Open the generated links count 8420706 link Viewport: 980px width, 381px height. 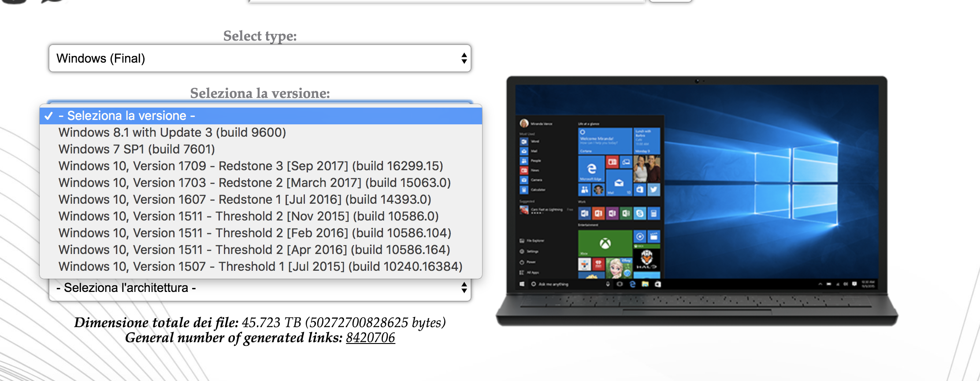pyautogui.click(x=370, y=338)
